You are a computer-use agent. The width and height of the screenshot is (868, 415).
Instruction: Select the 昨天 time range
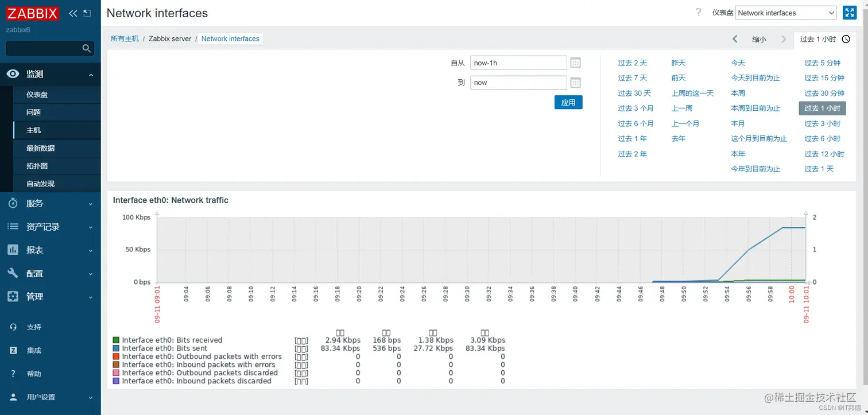(679, 63)
